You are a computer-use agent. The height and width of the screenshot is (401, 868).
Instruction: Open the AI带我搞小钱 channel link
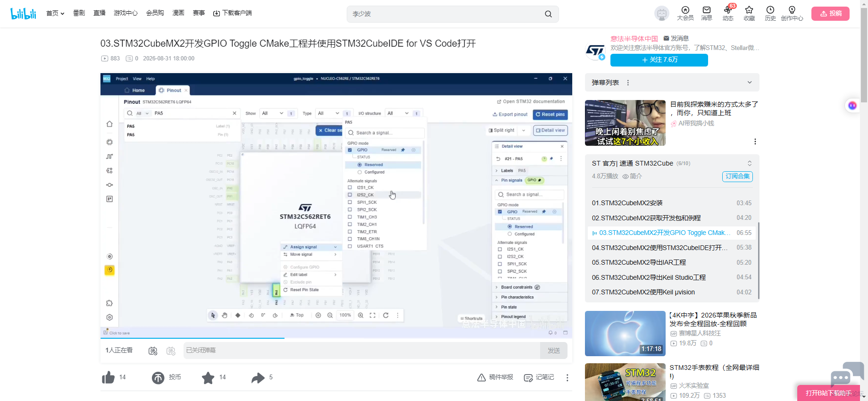tap(693, 123)
